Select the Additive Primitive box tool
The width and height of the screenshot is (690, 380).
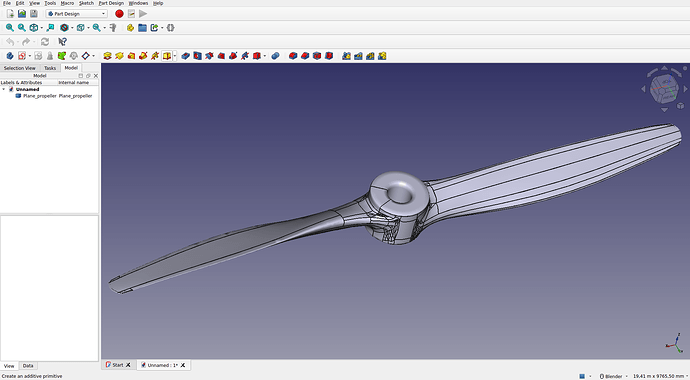coord(167,56)
